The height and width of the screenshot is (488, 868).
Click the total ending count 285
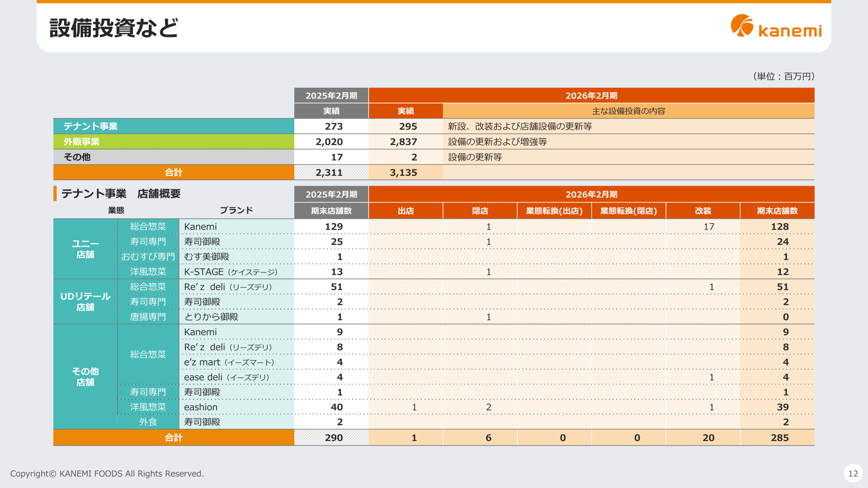click(x=780, y=438)
